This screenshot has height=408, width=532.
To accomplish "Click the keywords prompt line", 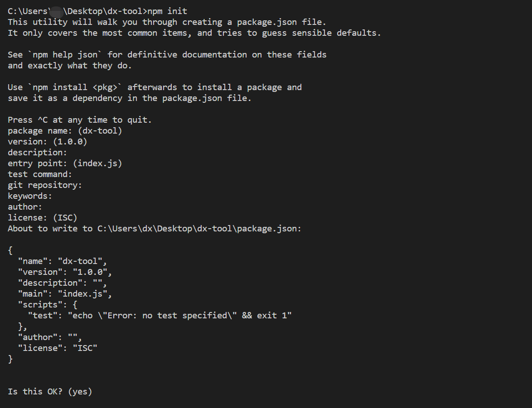I will click(x=30, y=196).
